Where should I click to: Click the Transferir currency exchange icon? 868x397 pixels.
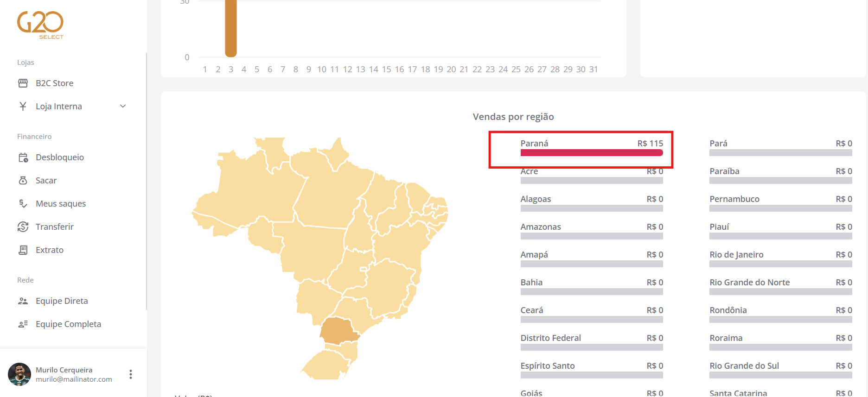tap(23, 227)
